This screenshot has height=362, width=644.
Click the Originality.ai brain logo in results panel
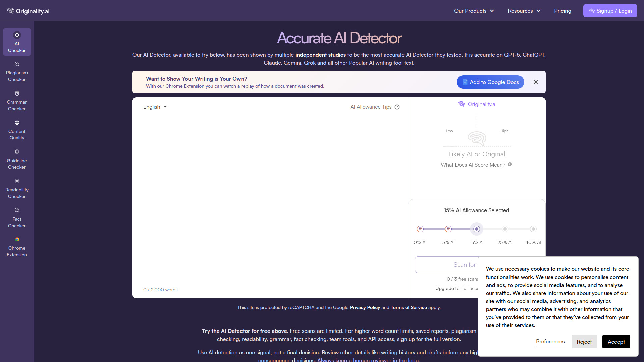click(477, 104)
